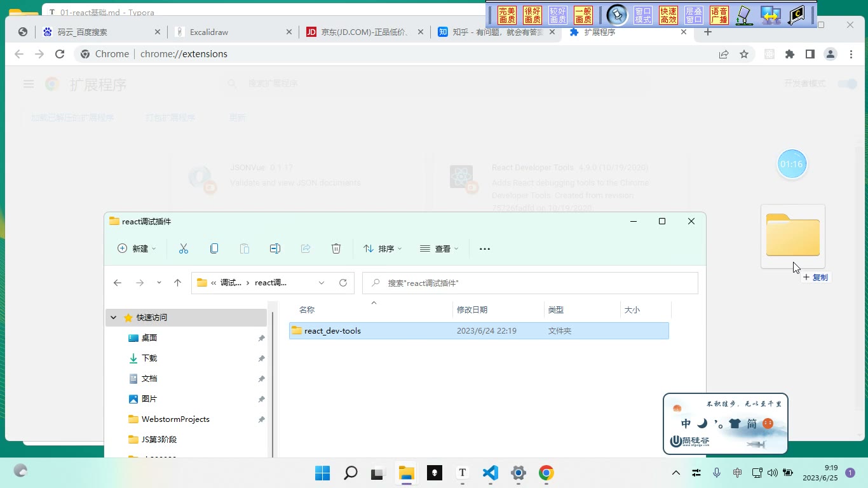
Task: Click the pushpin icon in the screen-share toolbar
Action: [617, 15]
